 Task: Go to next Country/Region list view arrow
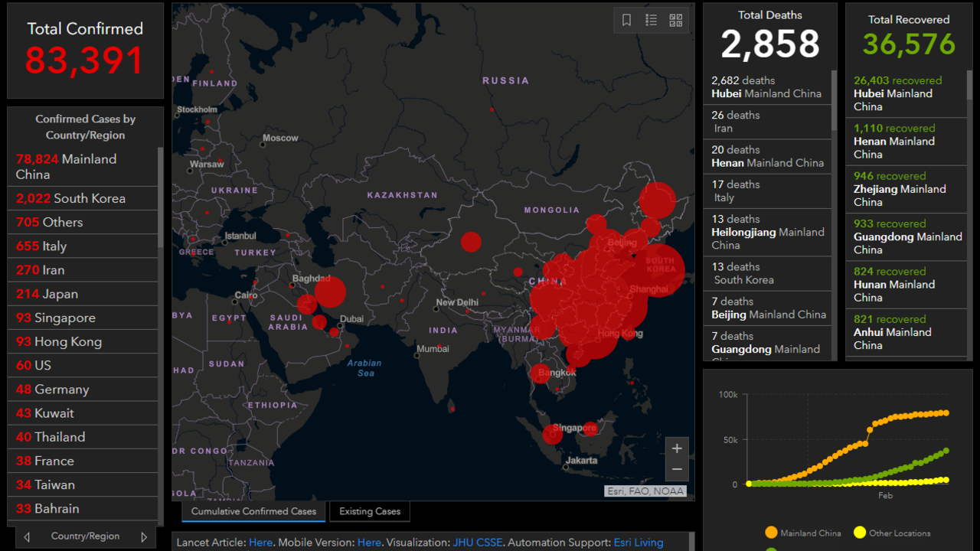click(x=143, y=537)
